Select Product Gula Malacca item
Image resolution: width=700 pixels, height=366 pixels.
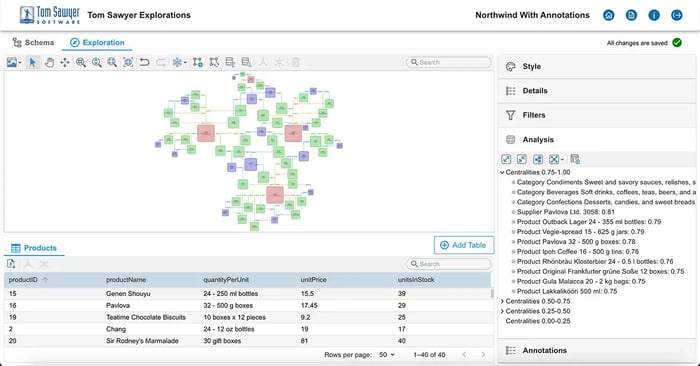(581, 281)
